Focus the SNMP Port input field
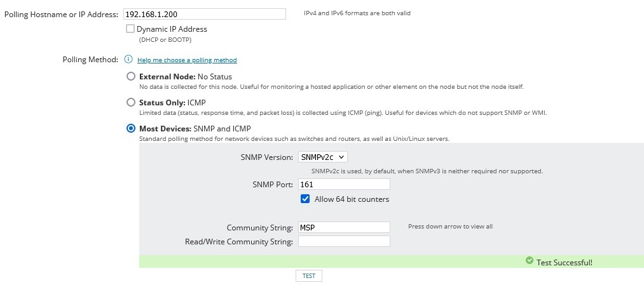Viewport: 644px width, 285px height. pos(343,184)
